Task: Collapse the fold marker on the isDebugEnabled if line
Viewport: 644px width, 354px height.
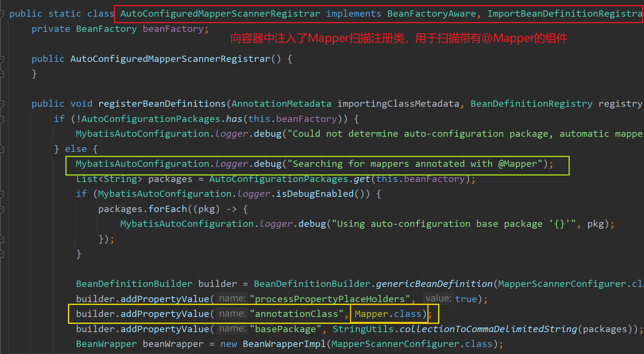Action: point(2,194)
